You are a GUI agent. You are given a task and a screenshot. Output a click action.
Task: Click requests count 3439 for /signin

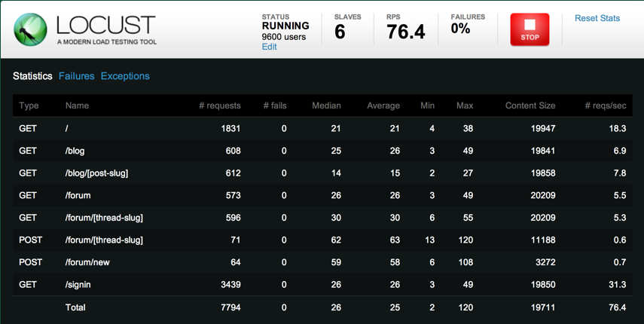point(230,285)
